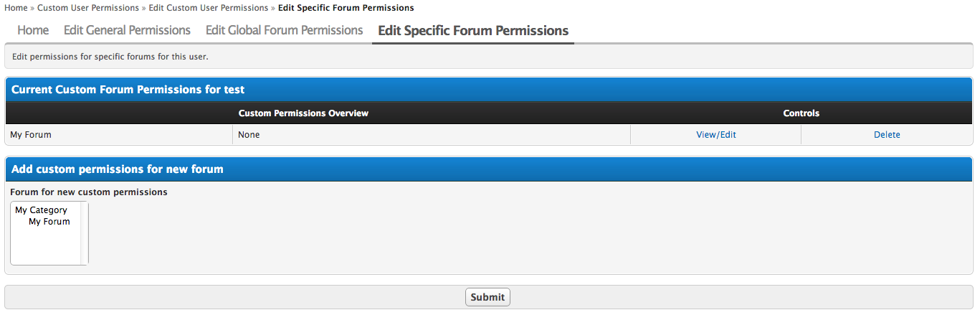Image resolution: width=980 pixels, height=315 pixels.
Task: Delete My Forum custom permissions
Action: tap(886, 134)
